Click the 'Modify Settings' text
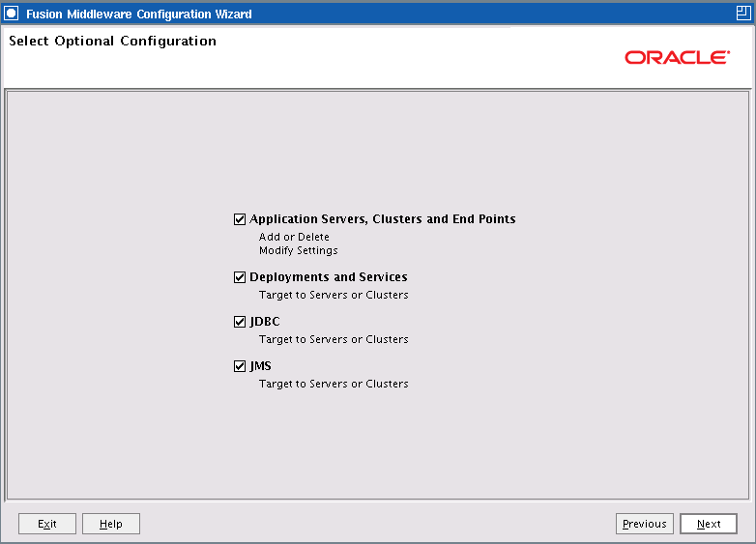Screen dimensions: 756x544 click(x=299, y=250)
